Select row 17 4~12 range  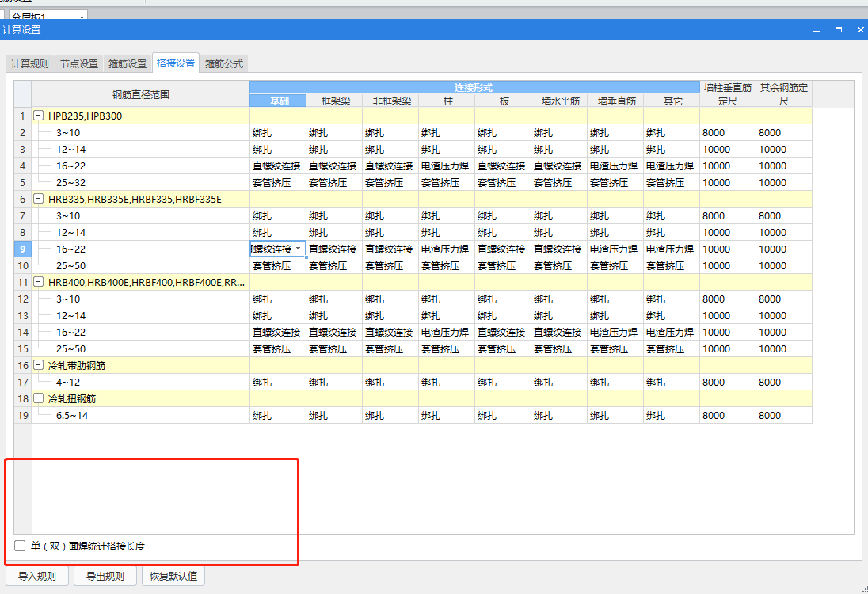[141, 382]
